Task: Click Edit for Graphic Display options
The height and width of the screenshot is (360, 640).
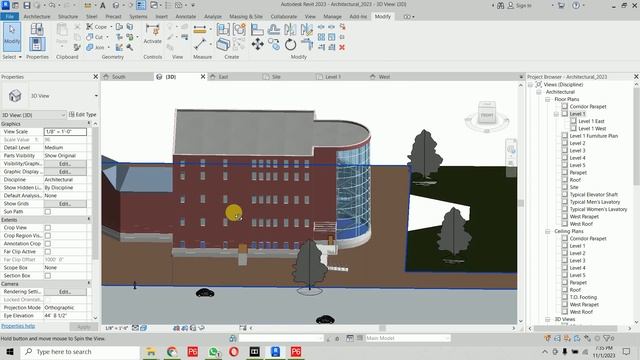Action: pyautogui.click(x=65, y=172)
